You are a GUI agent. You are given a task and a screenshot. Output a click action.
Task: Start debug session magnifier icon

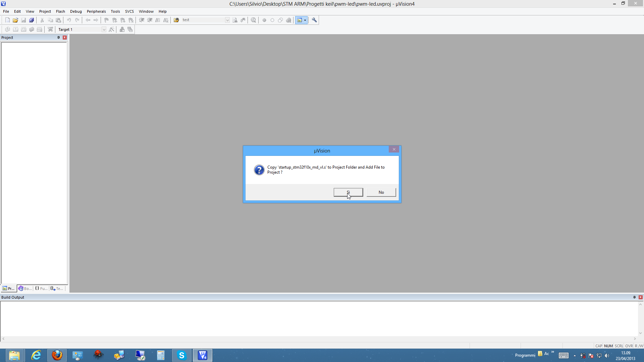(x=254, y=20)
